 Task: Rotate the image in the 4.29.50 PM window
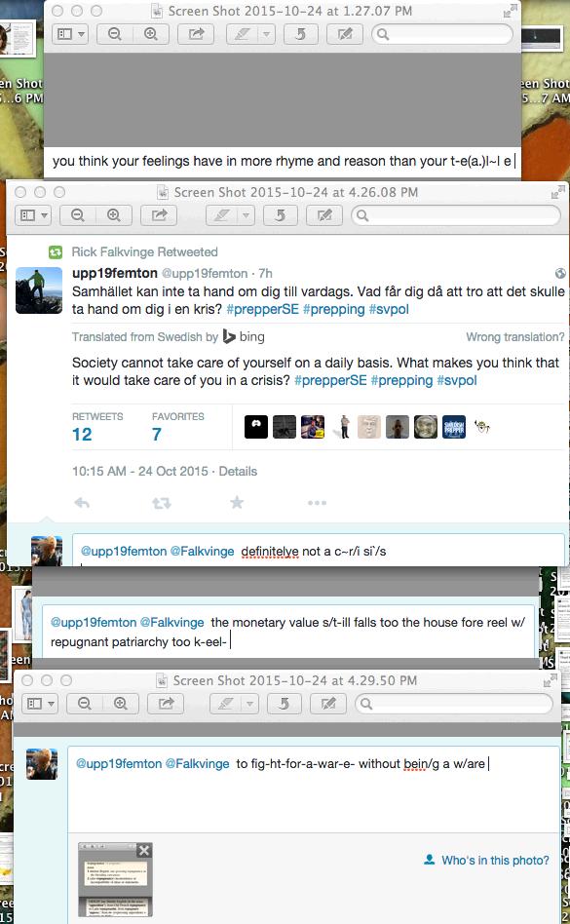(x=284, y=703)
